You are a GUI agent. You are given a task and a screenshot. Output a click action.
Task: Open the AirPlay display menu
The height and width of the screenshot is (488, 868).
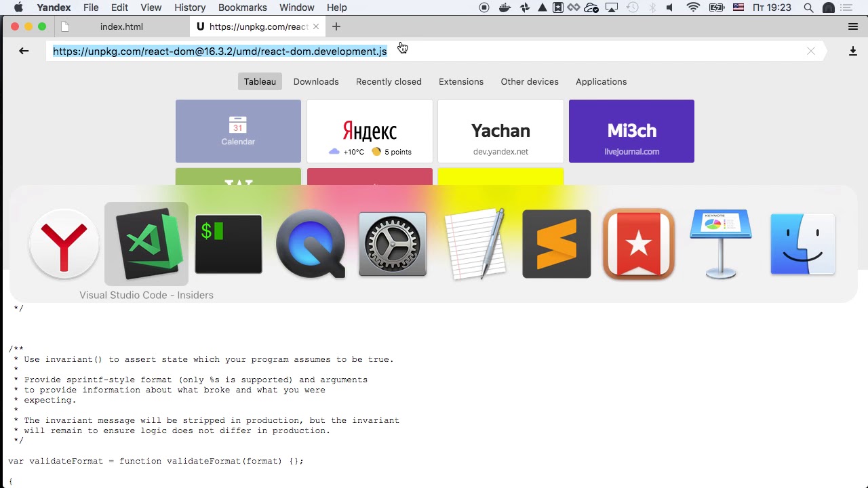coord(612,7)
